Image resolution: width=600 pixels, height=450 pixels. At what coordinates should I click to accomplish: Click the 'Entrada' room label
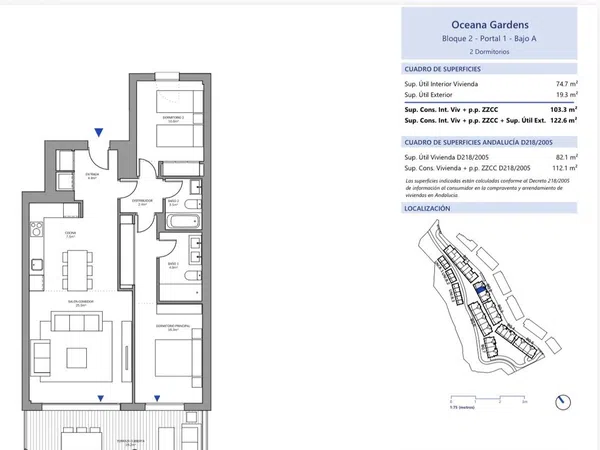pos(92,176)
